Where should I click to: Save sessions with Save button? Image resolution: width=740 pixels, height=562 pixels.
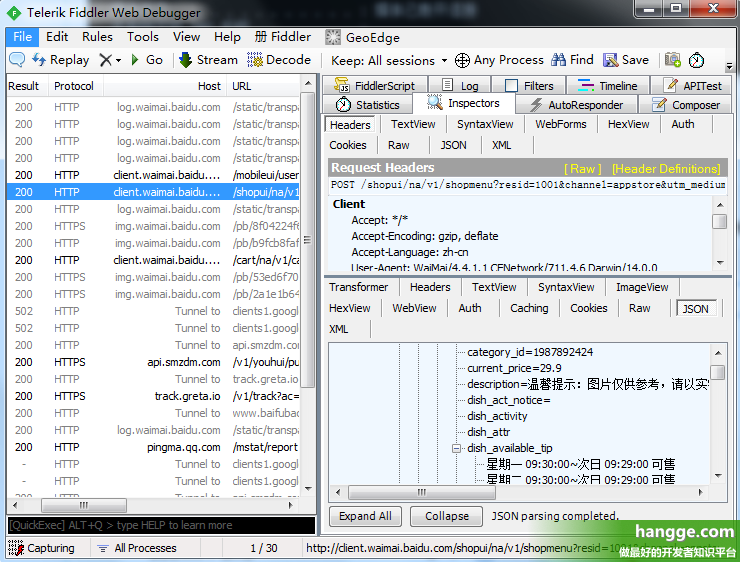(x=626, y=60)
